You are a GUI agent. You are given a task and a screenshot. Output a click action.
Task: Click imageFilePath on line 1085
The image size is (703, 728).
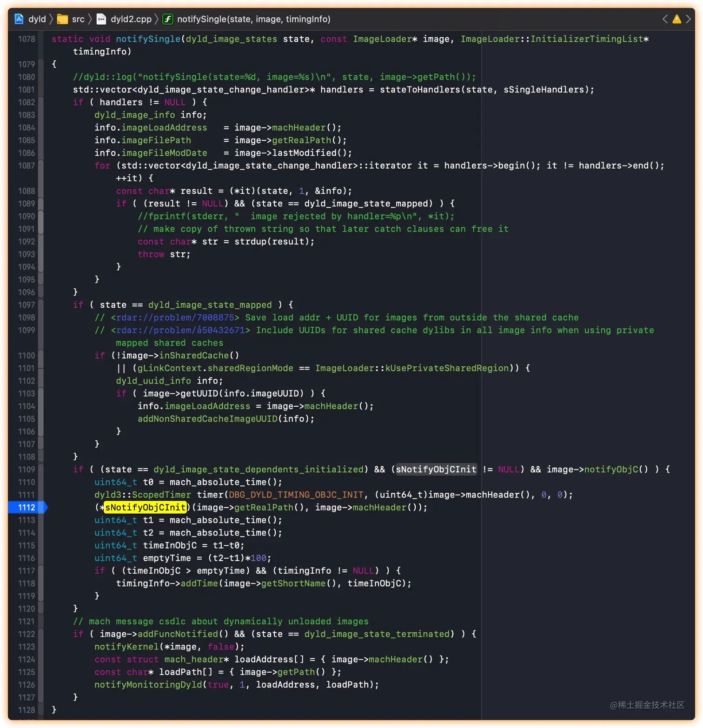[x=156, y=140]
